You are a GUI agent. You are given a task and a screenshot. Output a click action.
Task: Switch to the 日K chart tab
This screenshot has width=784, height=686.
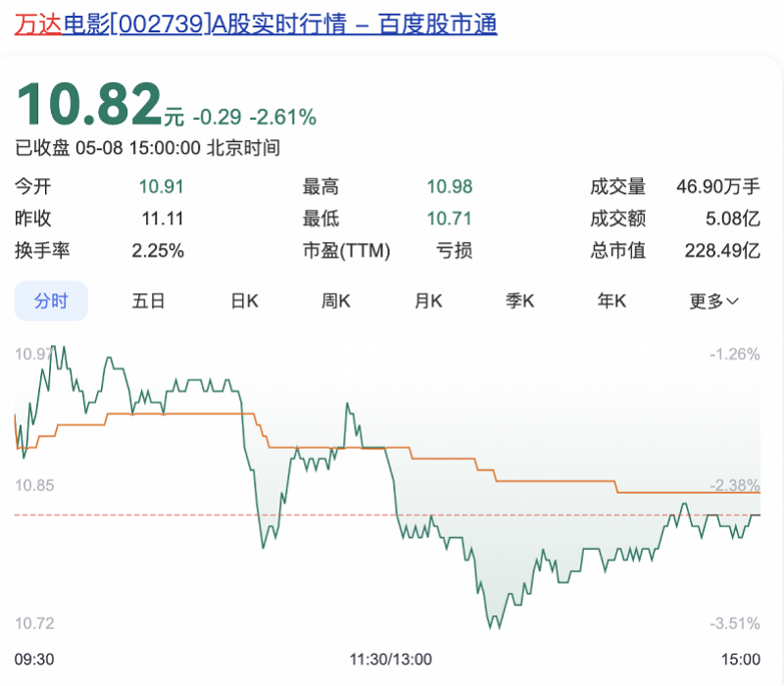tap(244, 301)
